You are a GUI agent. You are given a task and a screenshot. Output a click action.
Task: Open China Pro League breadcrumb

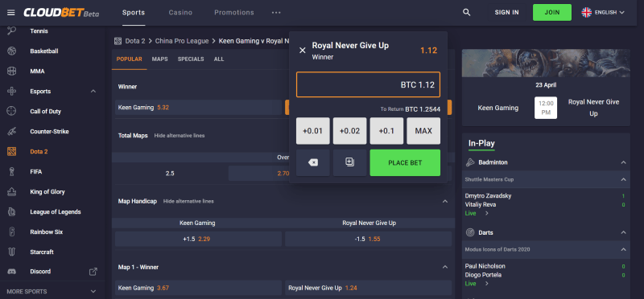coord(182,41)
